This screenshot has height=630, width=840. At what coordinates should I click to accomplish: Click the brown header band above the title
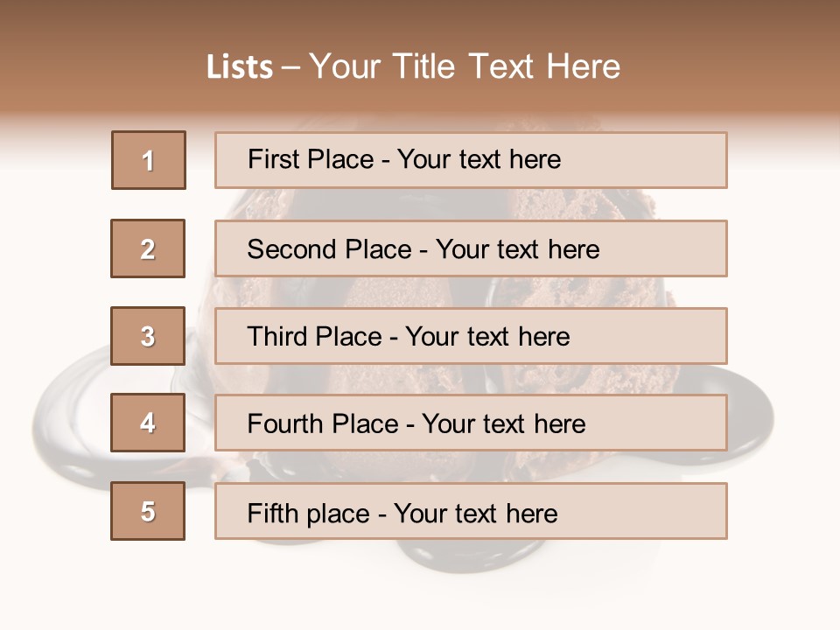[x=420, y=19]
